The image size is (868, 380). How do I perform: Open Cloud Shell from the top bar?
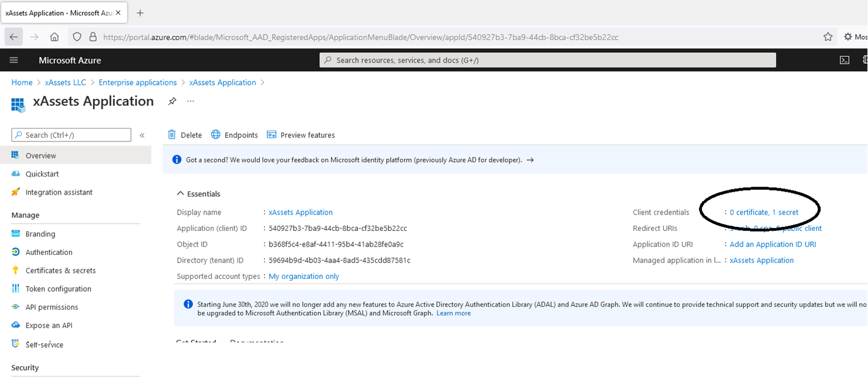(845, 60)
